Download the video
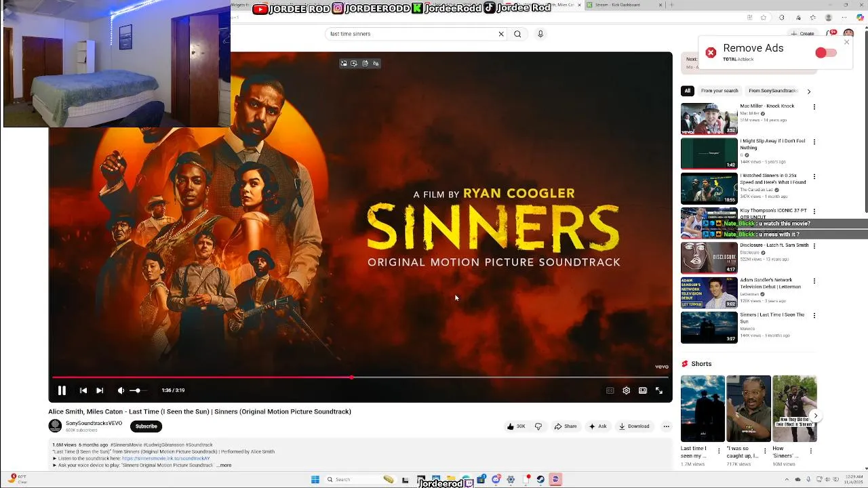 tap(634, 426)
